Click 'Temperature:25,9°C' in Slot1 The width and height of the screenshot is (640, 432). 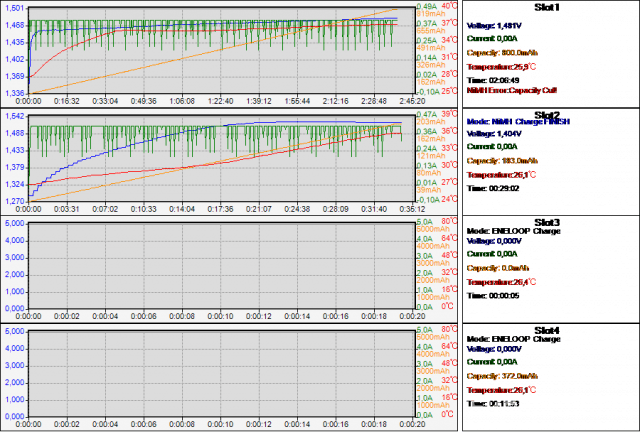click(501, 67)
